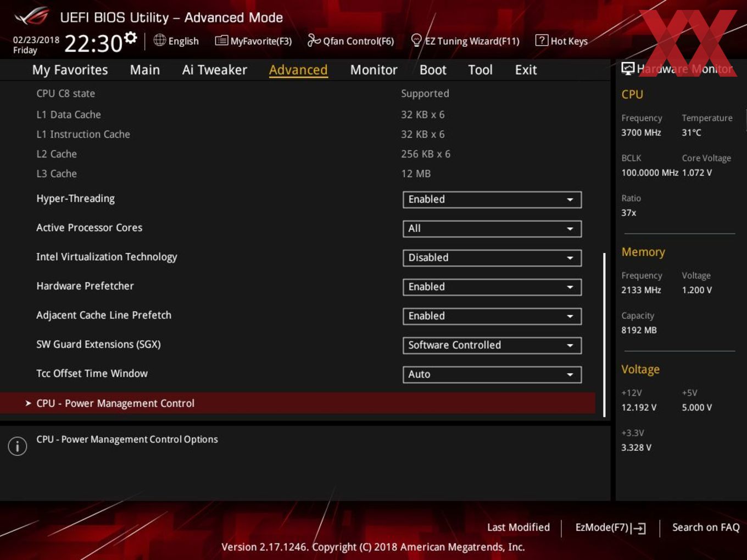Screen dimensions: 747x560
Task: Click the 31°C temperature reading
Action: tap(692, 132)
